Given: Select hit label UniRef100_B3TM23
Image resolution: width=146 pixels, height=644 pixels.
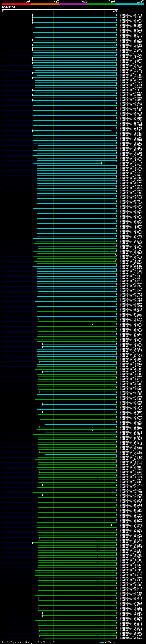Looking at the screenshot, I should tap(131, 53).
